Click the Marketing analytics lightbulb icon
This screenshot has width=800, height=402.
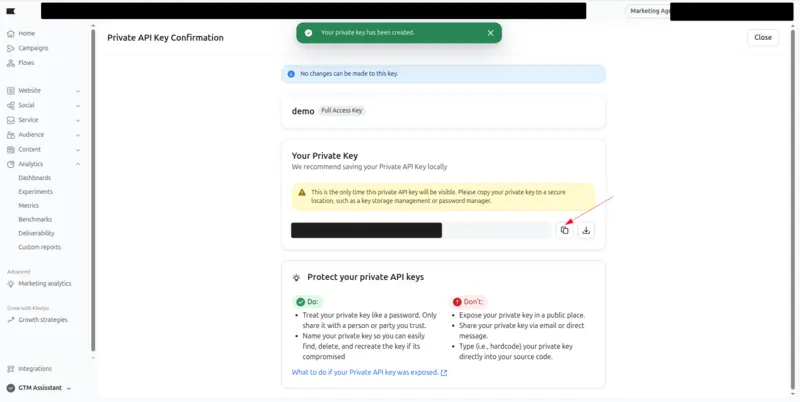click(x=11, y=284)
